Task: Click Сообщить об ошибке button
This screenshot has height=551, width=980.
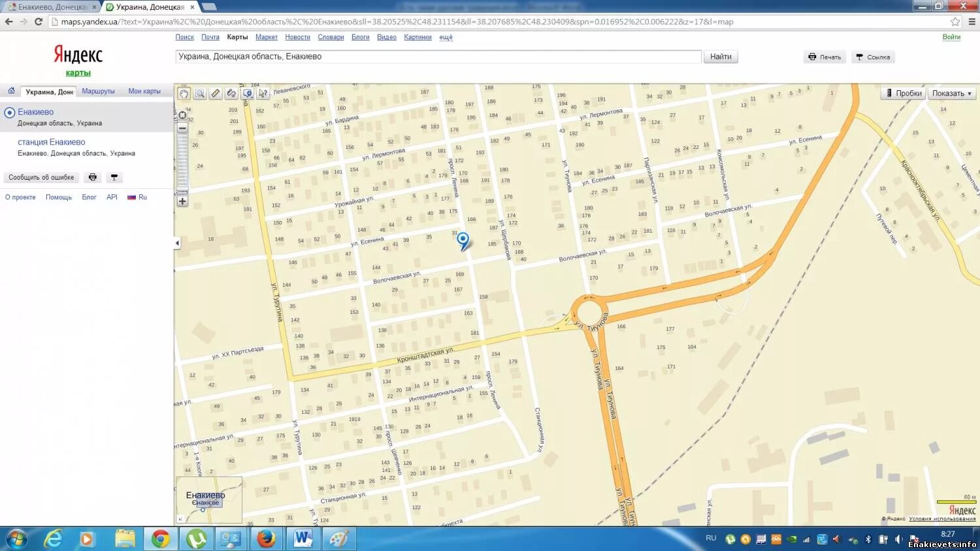Action: click(x=41, y=177)
